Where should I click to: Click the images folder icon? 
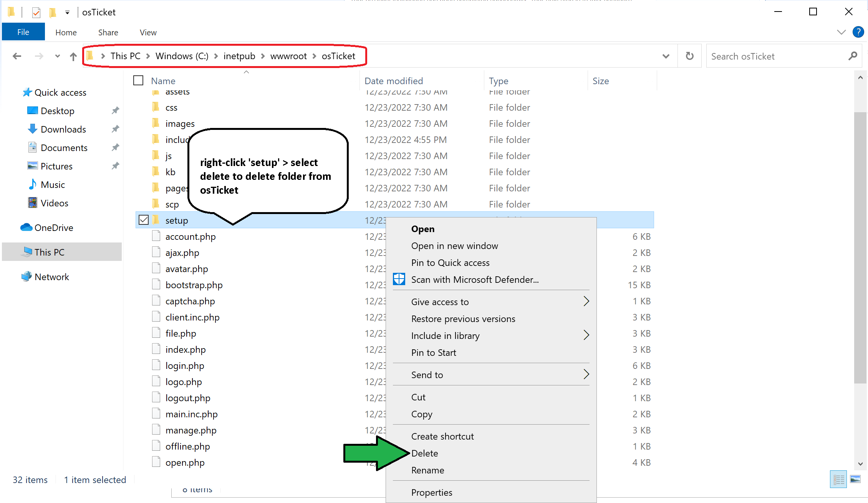(x=156, y=123)
